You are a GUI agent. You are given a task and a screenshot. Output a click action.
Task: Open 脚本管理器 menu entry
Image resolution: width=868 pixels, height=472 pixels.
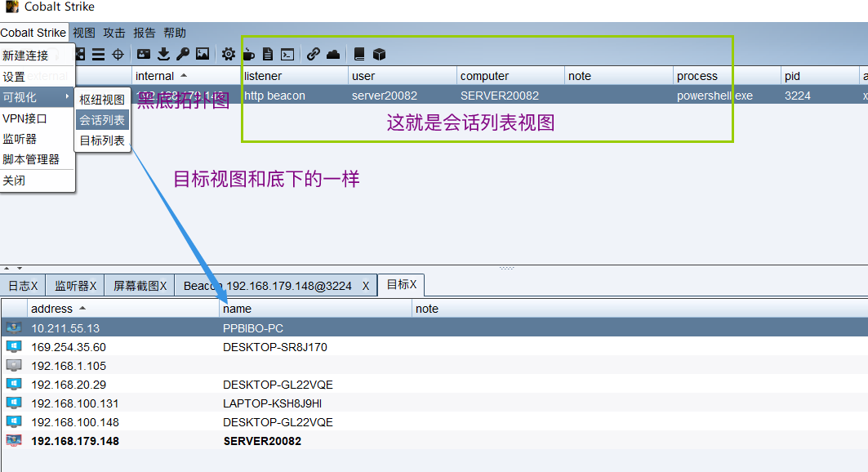[37, 159]
